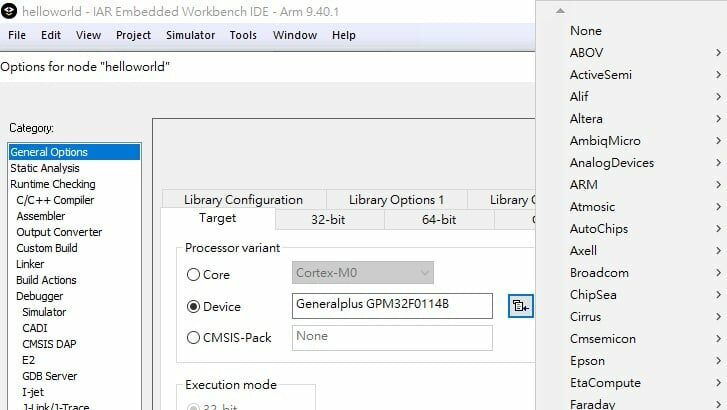Click the IAR Embedded Workbench app icon
Image resolution: width=727 pixels, height=410 pixels.
point(9,11)
